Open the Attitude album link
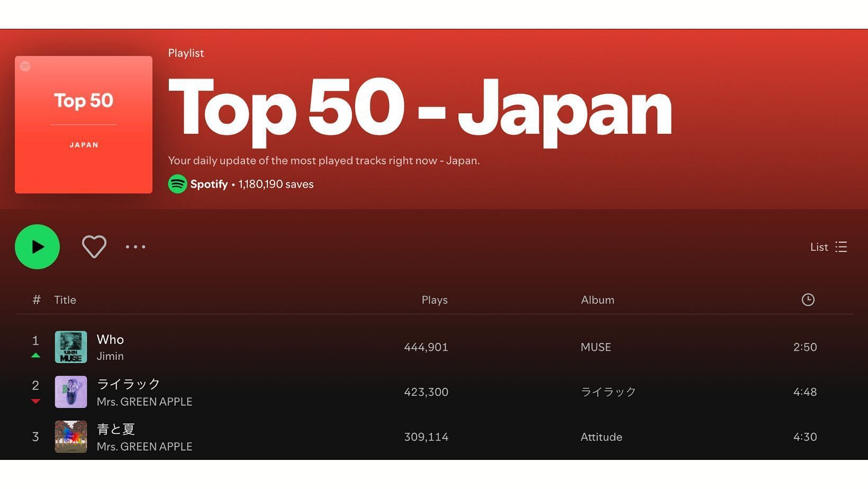Screen dimensions: 868x489 [601, 437]
